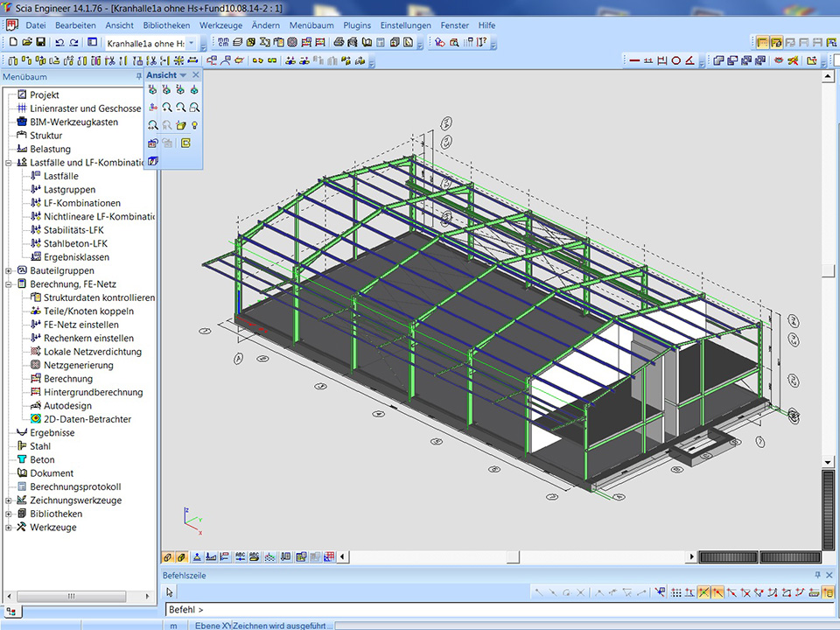Image resolution: width=840 pixels, height=630 pixels.
Task: Click the Save project icon
Action: (x=41, y=42)
